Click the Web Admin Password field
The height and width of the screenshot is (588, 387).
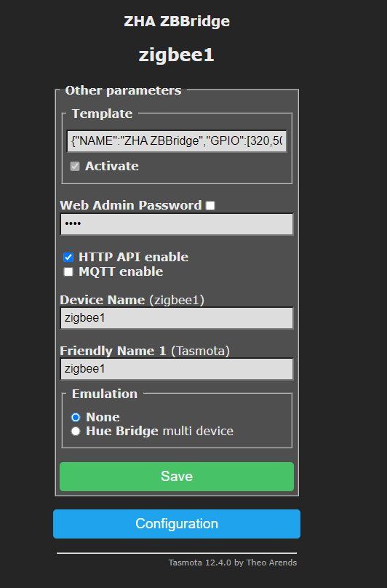(177, 224)
